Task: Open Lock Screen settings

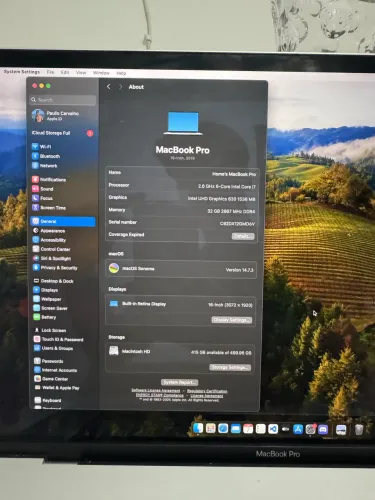Action: click(x=50, y=330)
